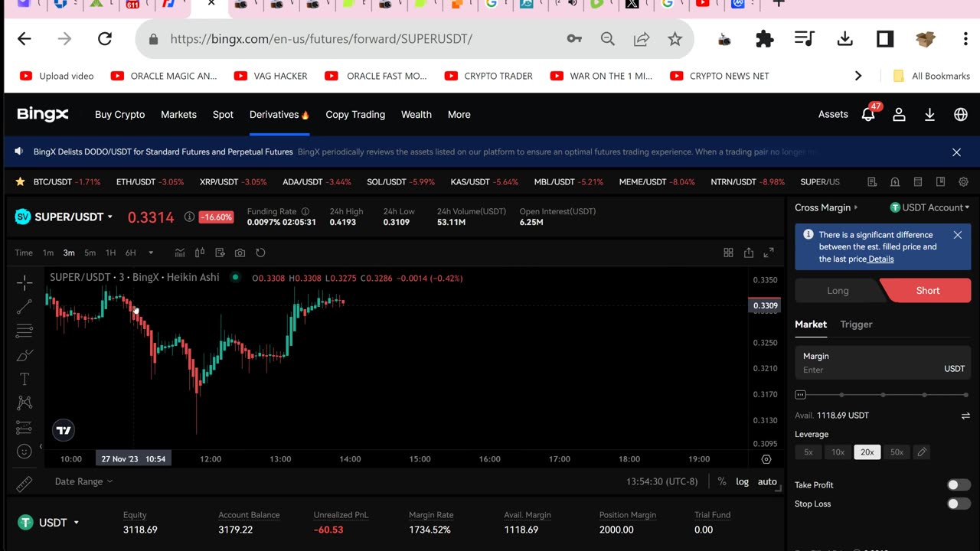Open the emoji icons tool
The height and width of the screenshot is (551, 980).
click(x=24, y=452)
